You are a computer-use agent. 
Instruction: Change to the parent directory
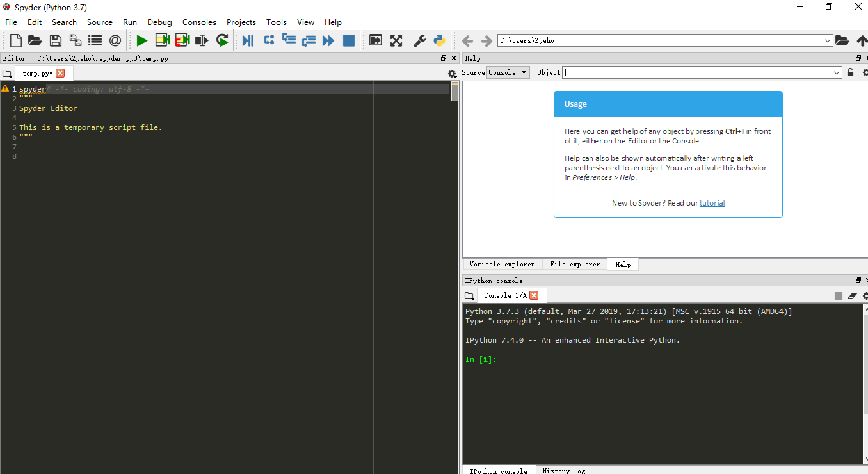click(862, 40)
